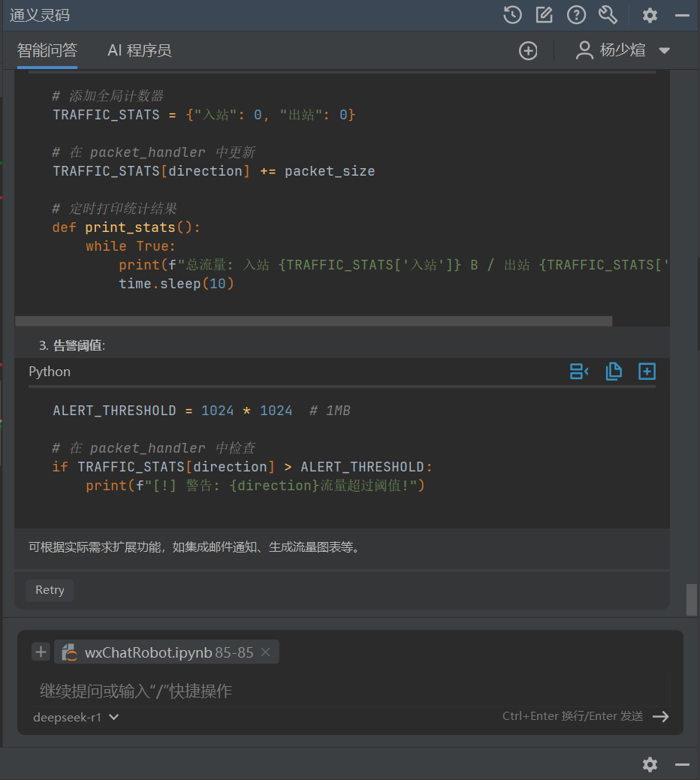The width and height of the screenshot is (700, 780).
Task: Create new file from Python code
Action: point(647,371)
